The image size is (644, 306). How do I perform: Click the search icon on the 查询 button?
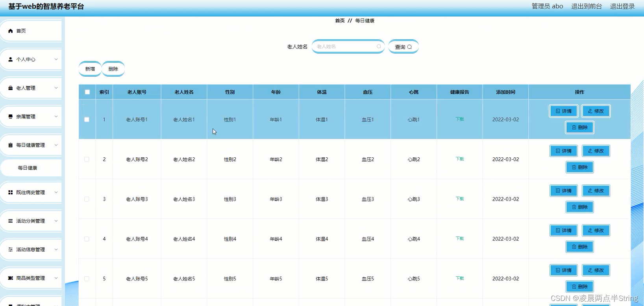[x=409, y=47]
